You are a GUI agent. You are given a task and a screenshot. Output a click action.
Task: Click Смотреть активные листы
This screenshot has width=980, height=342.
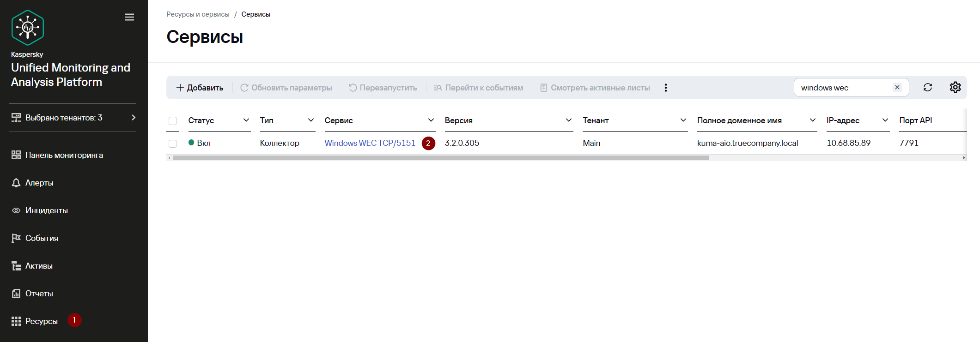coord(595,88)
